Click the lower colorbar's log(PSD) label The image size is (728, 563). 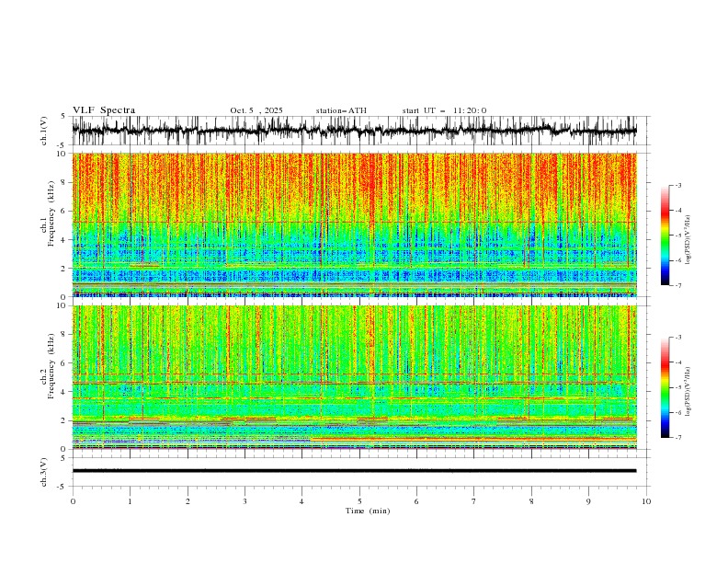tap(688, 392)
